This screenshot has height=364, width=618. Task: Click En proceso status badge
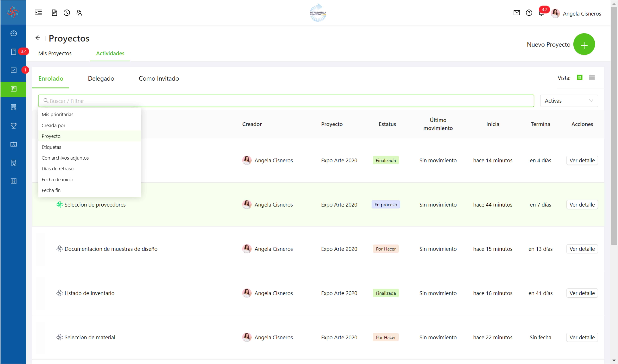click(x=386, y=205)
